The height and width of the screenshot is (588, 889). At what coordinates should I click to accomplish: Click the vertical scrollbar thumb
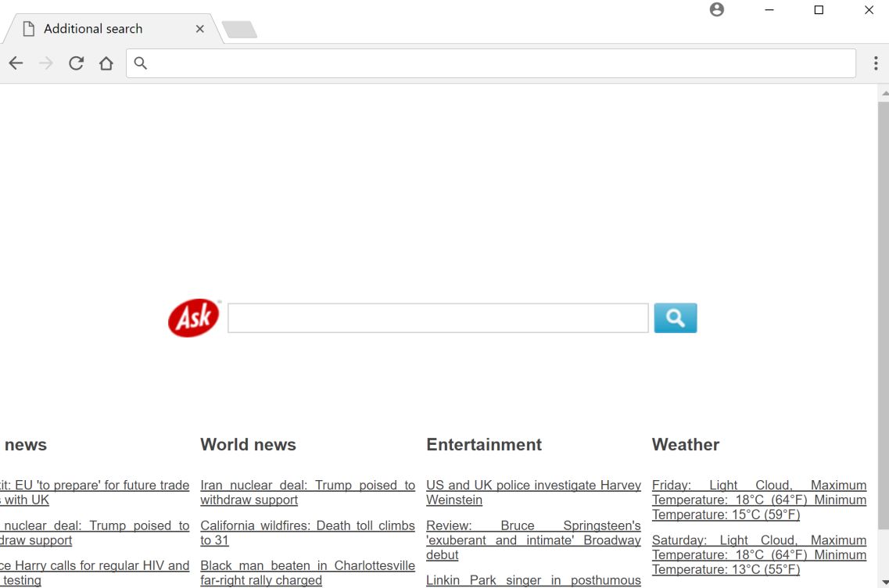884,317
